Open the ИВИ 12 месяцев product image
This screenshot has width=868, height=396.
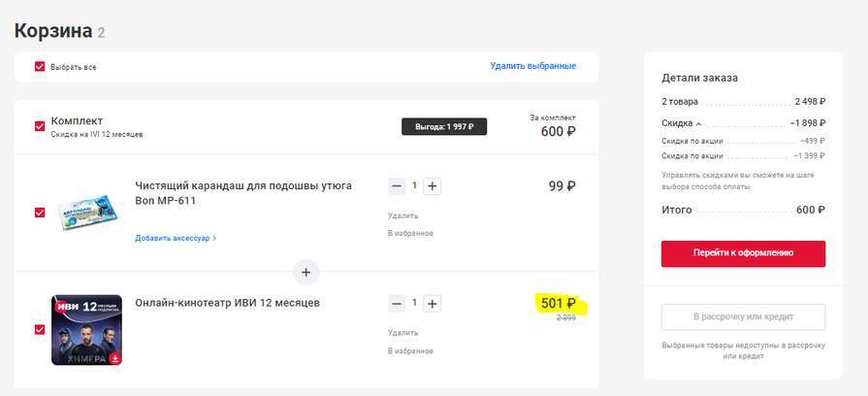(86, 330)
